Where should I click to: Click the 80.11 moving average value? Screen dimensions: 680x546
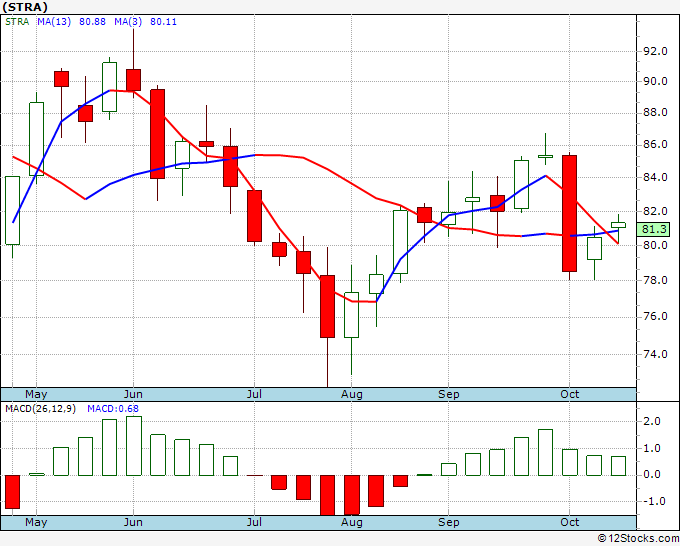[163, 22]
